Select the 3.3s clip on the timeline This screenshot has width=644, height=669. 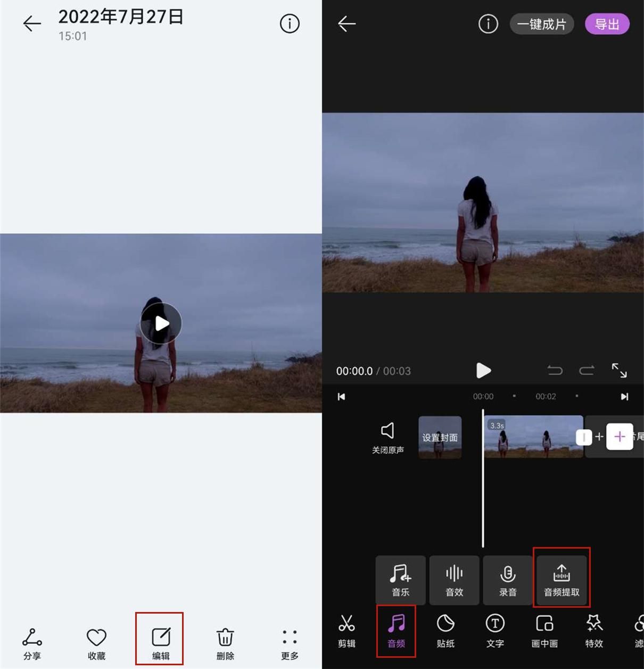point(533,437)
